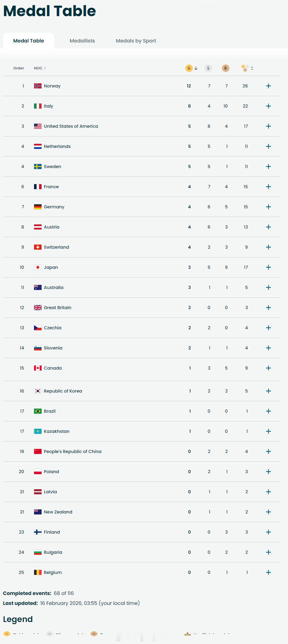This screenshot has height=644, width=288.
Task: Sort by silver medal icon
Action: [x=208, y=68]
